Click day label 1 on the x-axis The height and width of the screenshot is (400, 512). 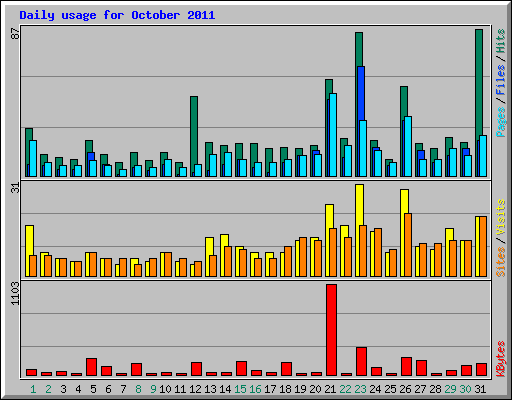[33, 389]
